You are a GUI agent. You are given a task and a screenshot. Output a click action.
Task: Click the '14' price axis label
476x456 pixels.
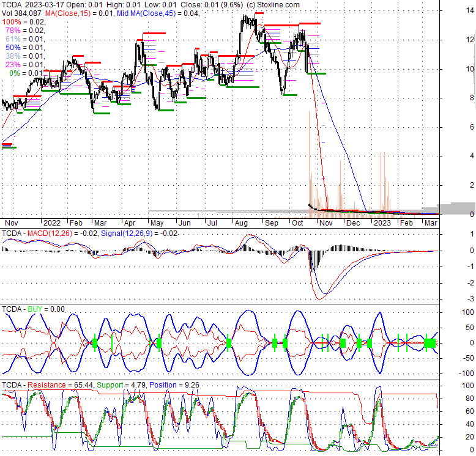coord(470,10)
